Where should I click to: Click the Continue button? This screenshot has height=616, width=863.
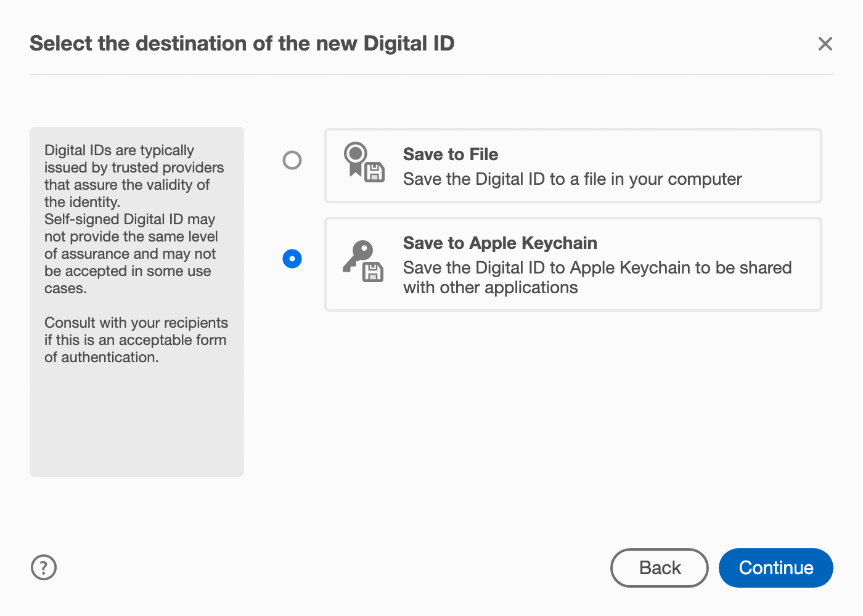776,568
